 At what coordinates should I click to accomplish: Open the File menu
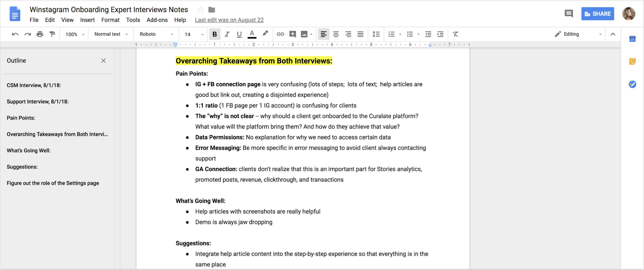(x=34, y=20)
